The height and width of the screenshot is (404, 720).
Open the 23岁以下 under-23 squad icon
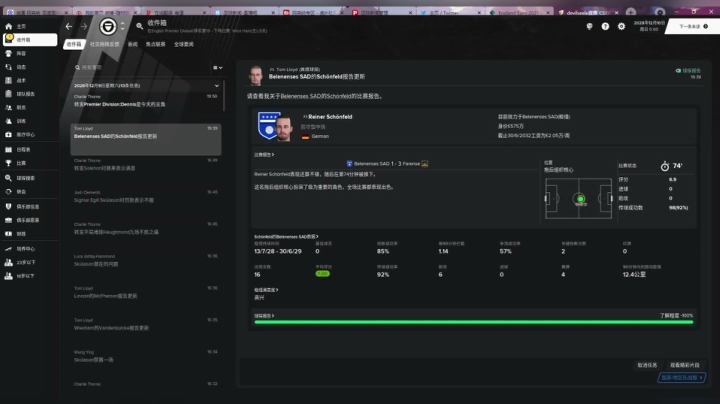pos(8,262)
